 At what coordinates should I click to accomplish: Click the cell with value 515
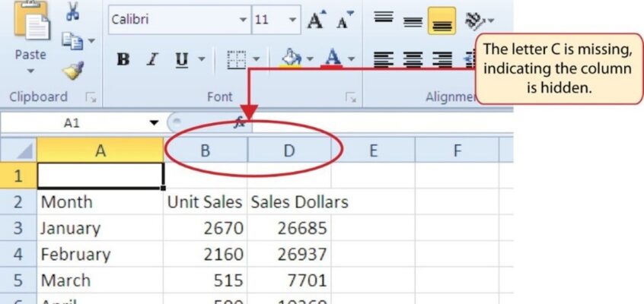(206, 280)
